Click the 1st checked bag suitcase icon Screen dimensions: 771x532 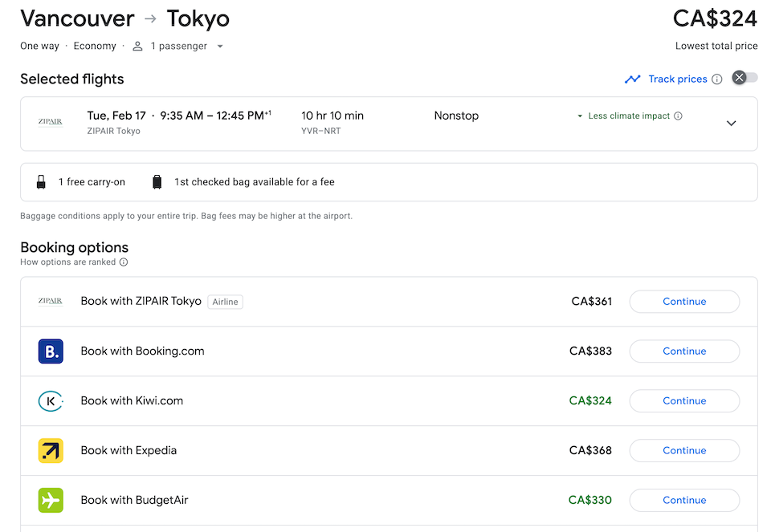coord(157,182)
